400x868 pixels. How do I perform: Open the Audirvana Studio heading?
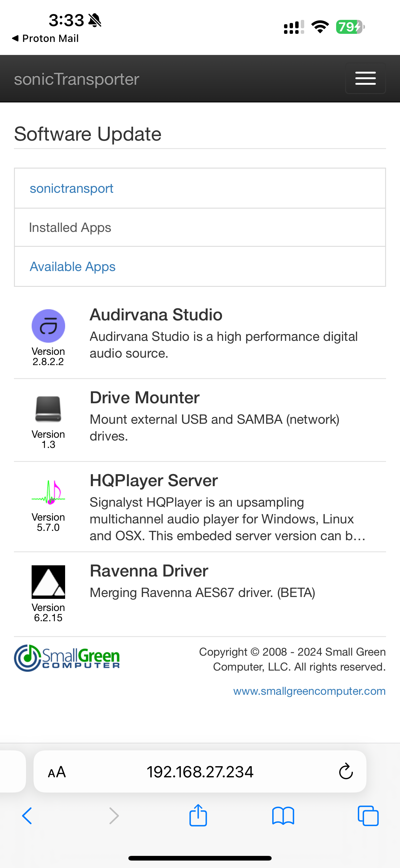(156, 315)
